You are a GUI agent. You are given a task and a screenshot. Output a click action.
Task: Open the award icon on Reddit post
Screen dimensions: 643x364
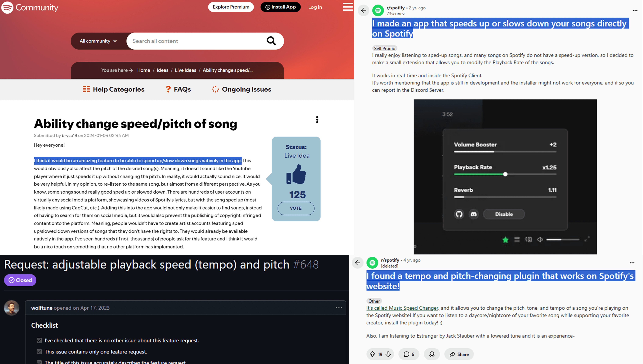432,354
